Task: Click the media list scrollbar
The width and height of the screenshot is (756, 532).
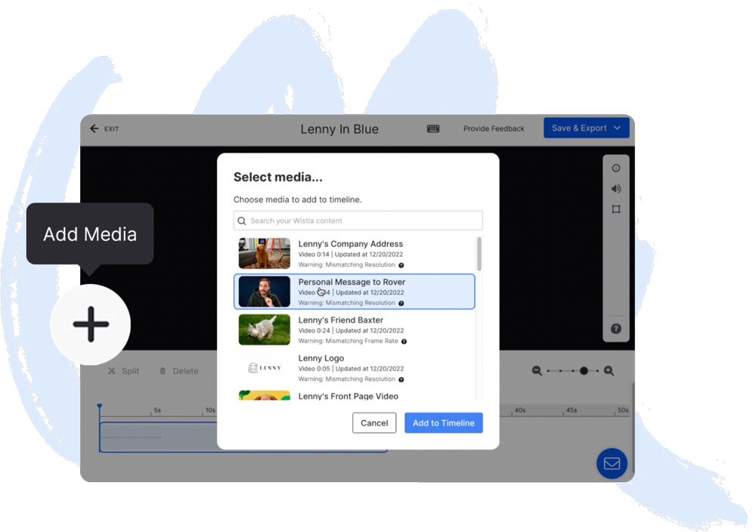Action: coord(479,254)
